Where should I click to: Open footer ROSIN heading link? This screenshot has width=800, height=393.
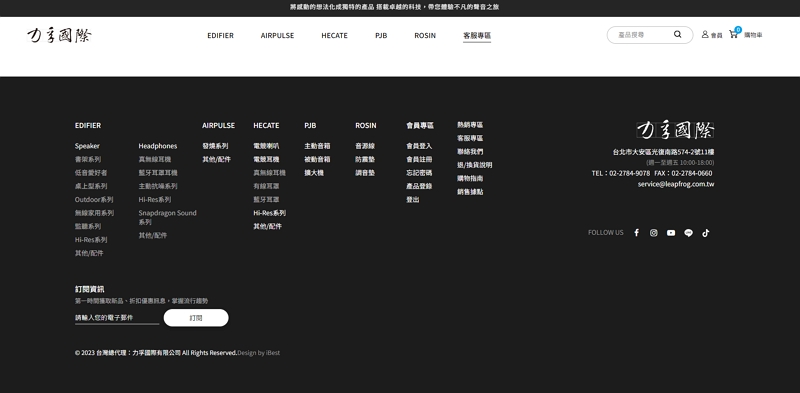click(x=366, y=125)
